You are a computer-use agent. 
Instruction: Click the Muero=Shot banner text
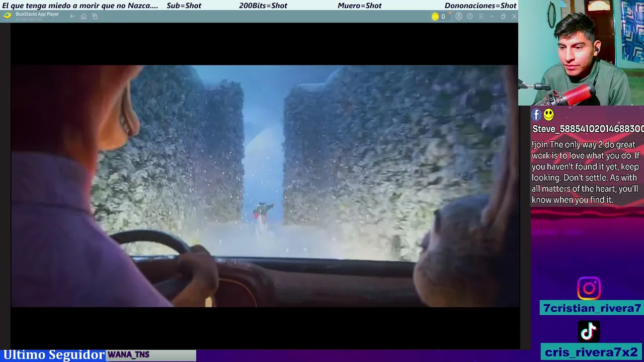pos(360,6)
